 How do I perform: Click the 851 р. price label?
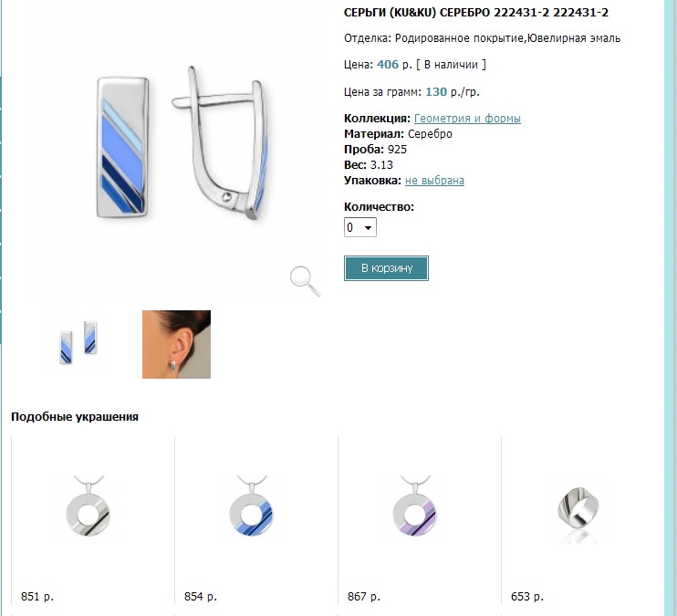[37, 597]
